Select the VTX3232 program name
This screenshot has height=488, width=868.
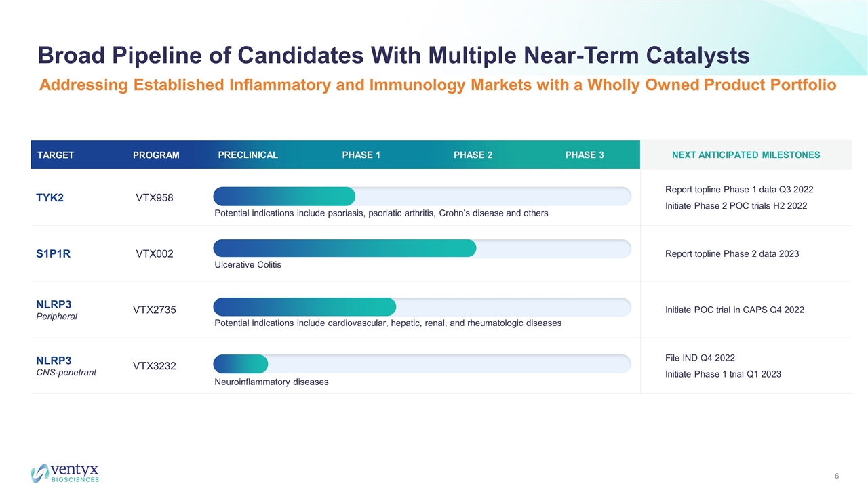click(x=154, y=366)
